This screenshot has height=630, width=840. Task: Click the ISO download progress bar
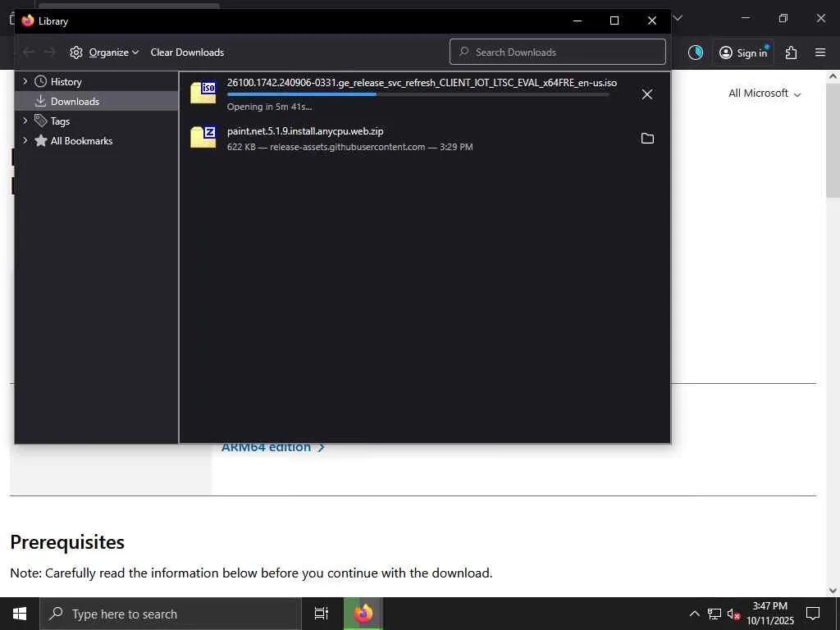coord(418,95)
